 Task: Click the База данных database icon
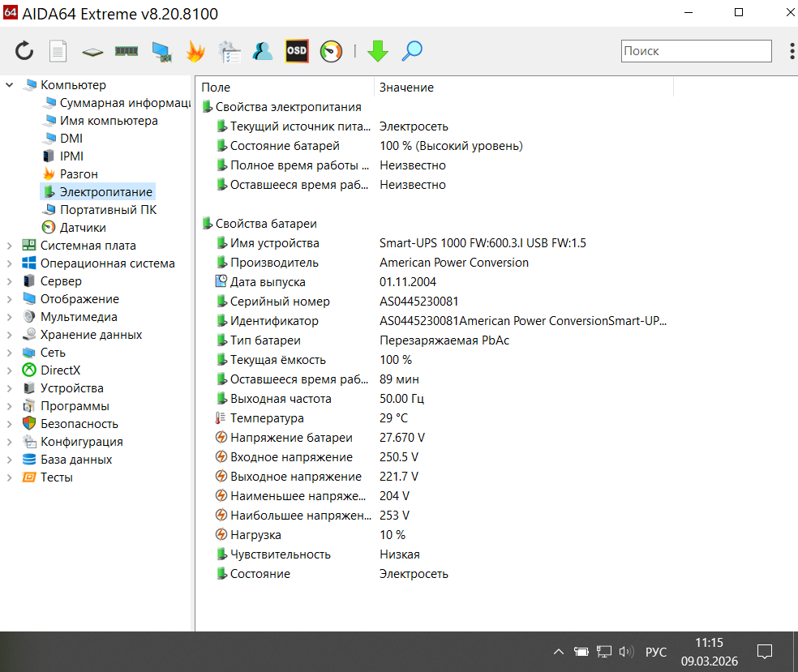pyautogui.click(x=29, y=460)
